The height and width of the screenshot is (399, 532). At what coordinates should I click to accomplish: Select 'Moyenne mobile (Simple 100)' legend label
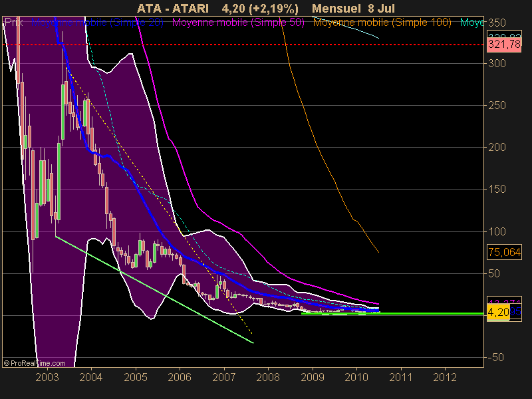tap(382, 23)
